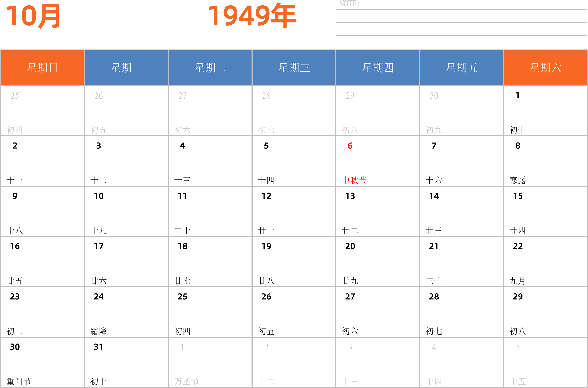
Task: Select October 12 labeled 廿一
Action: [294, 211]
